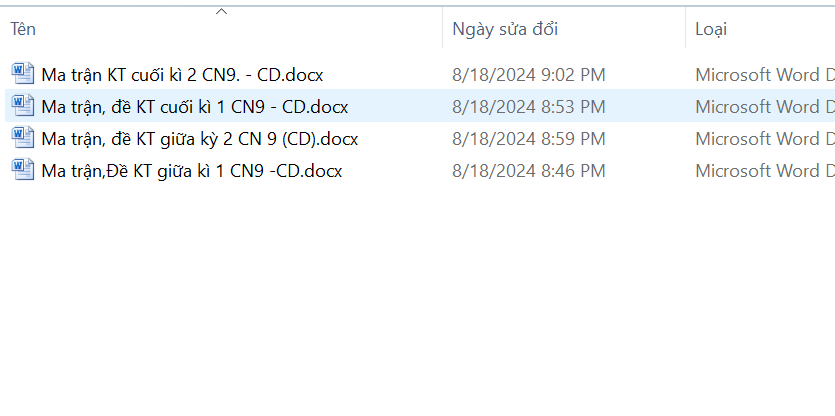Click Microsoft Word type of first file
Screen dimensions: 835x416
tap(765, 75)
